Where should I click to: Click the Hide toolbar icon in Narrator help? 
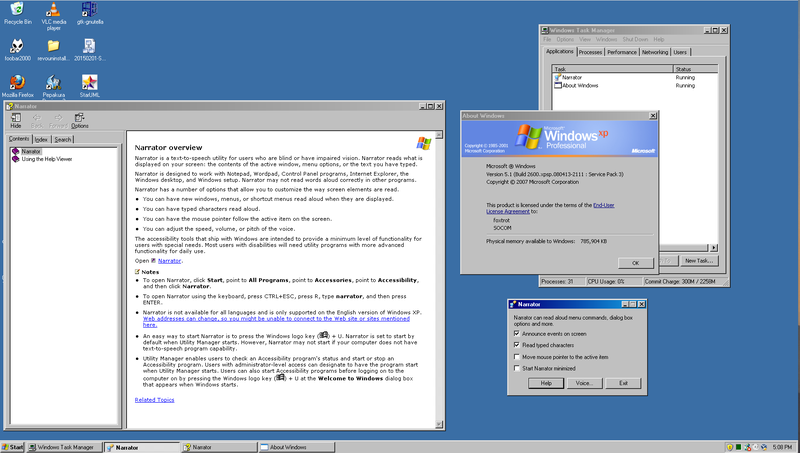tap(16, 120)
